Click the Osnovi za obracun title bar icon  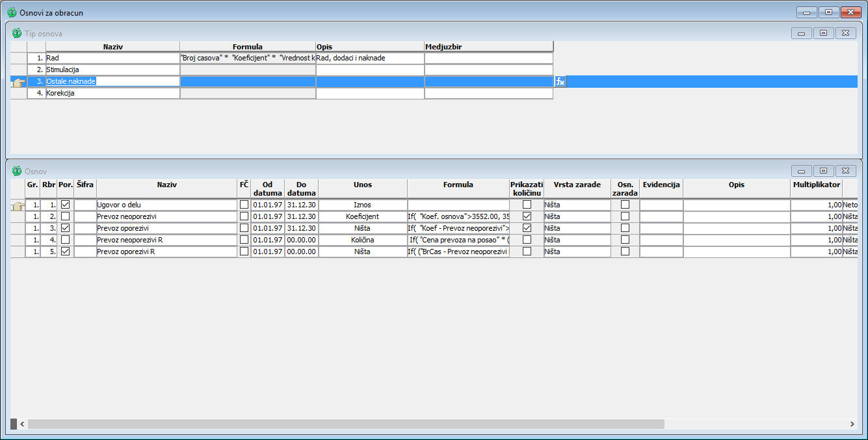(11, 12)
